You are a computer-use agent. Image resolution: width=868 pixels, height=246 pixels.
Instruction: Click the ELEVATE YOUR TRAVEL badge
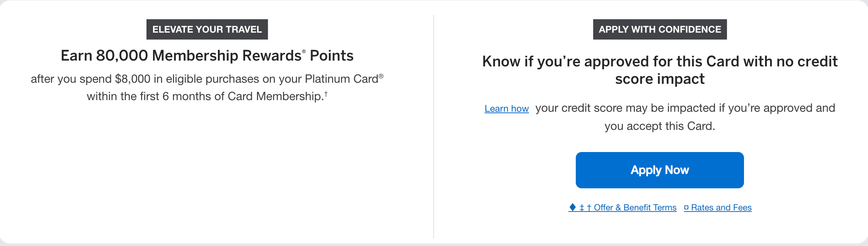point(207,29)
